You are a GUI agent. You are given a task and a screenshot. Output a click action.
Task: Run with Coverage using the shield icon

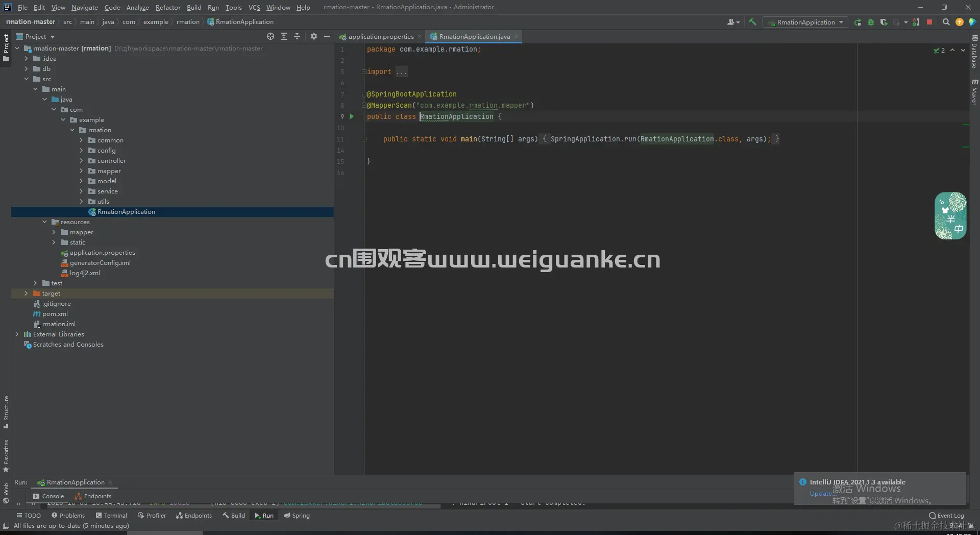pos(884,22)
